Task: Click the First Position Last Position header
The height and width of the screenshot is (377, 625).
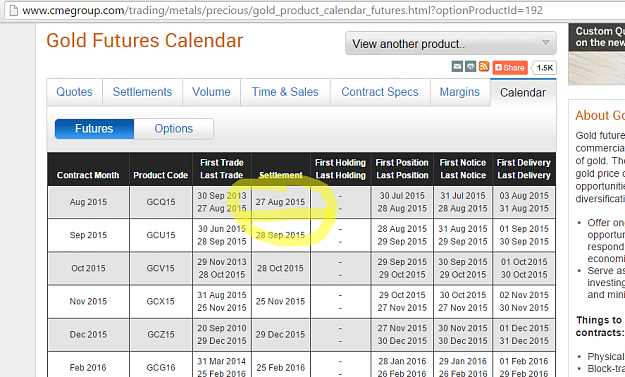Action: pyautogui.click(x=402, y=169)
